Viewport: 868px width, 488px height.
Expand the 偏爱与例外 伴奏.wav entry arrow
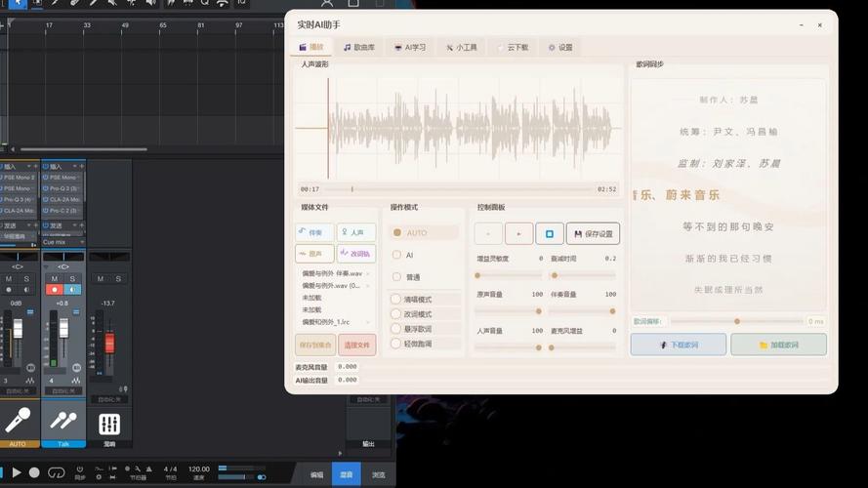(368, 274)
